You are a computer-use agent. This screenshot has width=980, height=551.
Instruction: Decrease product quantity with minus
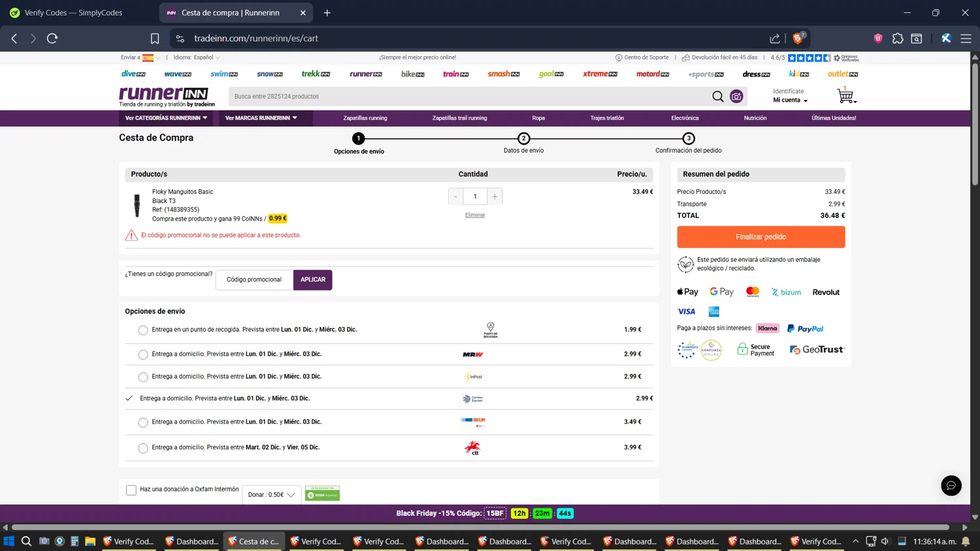[455, 197]
